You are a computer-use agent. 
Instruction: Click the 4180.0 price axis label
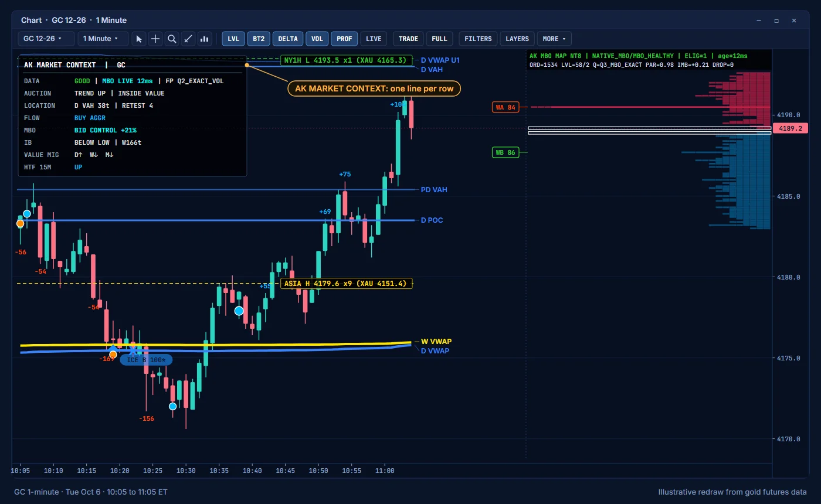tap(789, 277)
